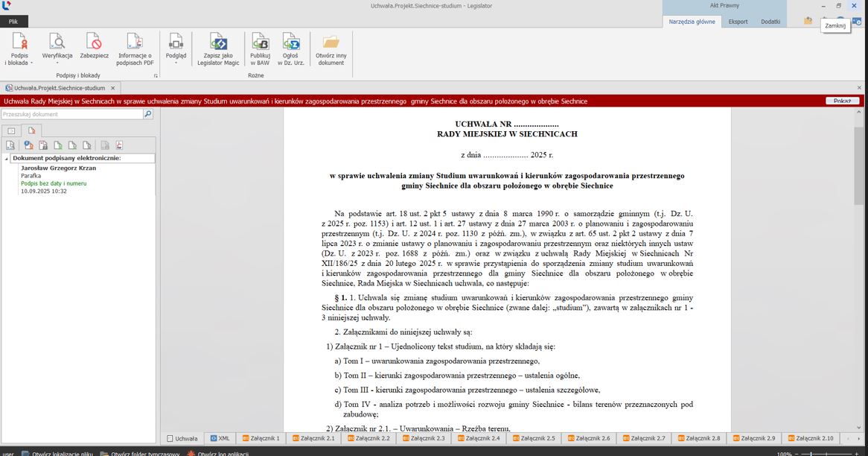Click the PDF icon in signature panel toolbar
Screen dimensions: 868x456
click(x=119, y=145)
